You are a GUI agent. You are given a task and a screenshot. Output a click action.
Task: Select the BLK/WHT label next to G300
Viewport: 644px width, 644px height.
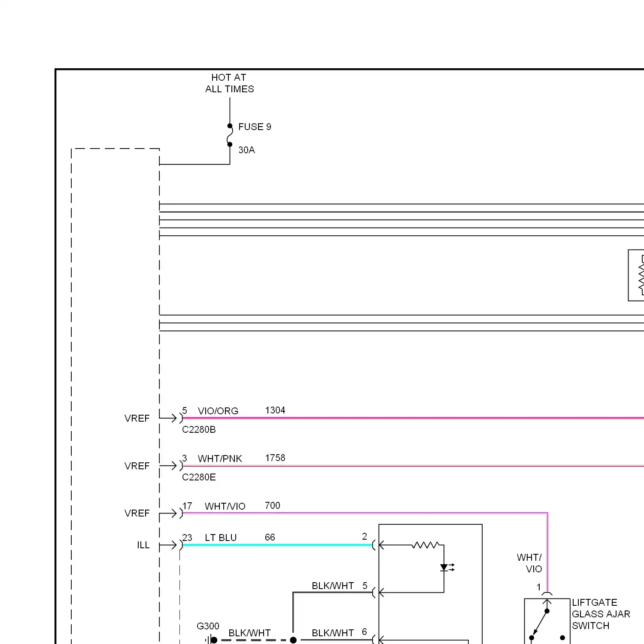[x=249, y=633]
